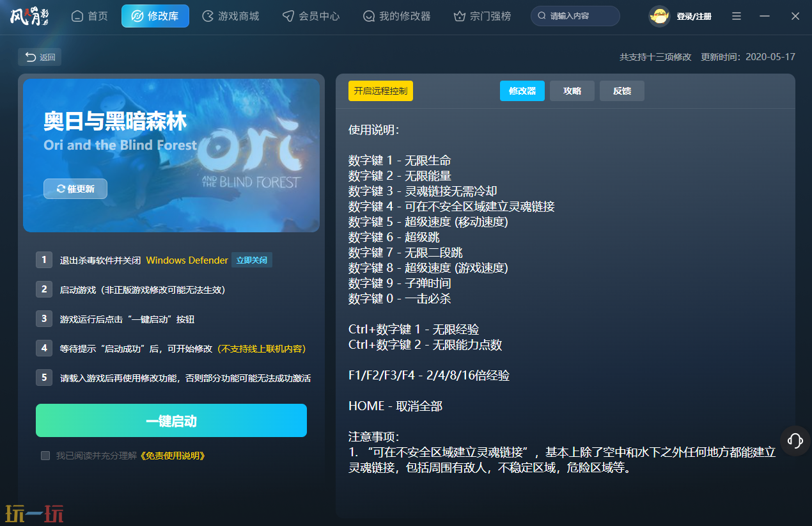Click the 奥日与黑暗森林 game title
The height and width of the screenshot is (526, 812).
pos(115,122)
